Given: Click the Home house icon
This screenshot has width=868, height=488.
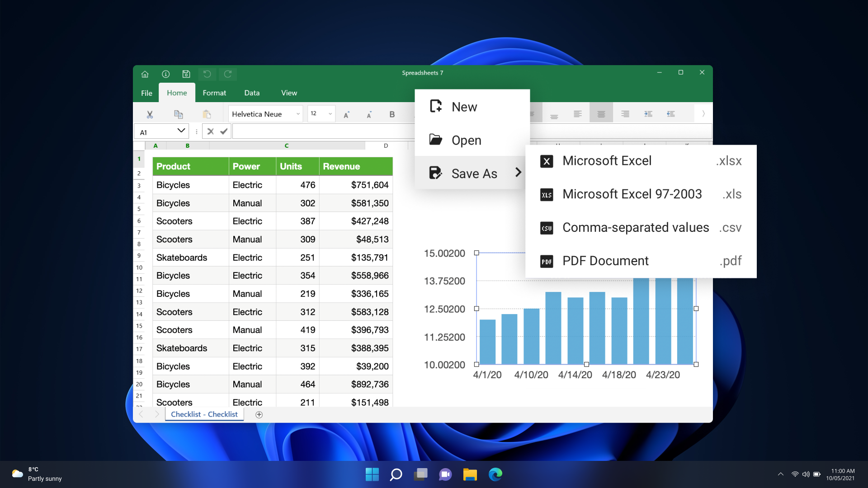Looking at the screenshot, I should click(x=145, y=74).
